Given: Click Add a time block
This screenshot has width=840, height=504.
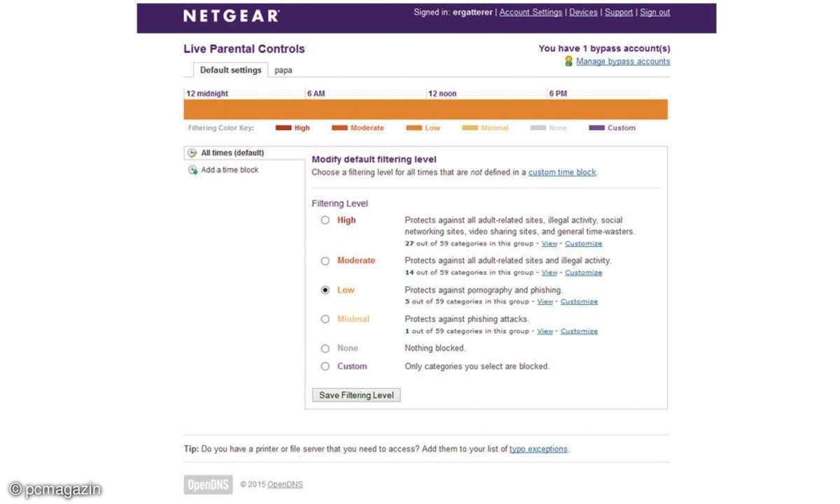Looking at the screenshot, I should pos(230,170).
